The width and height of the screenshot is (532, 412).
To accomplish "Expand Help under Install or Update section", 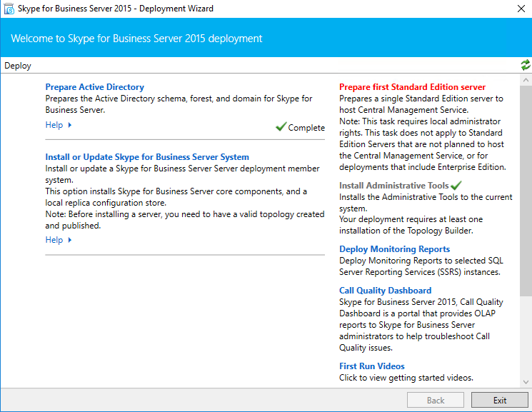I will tap(54, 240).
